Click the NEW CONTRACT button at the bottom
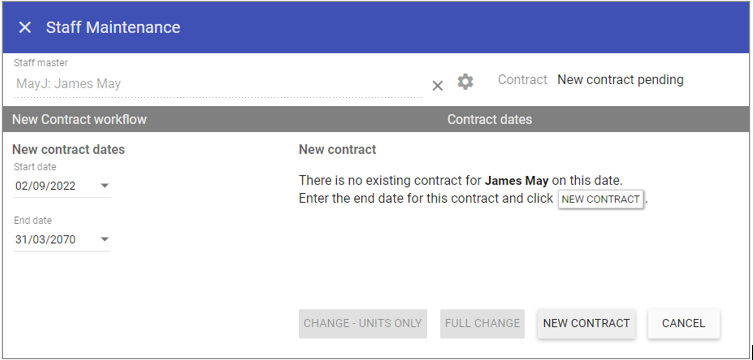The width and height of the screenshot is (753, 360). coord(586,324)
